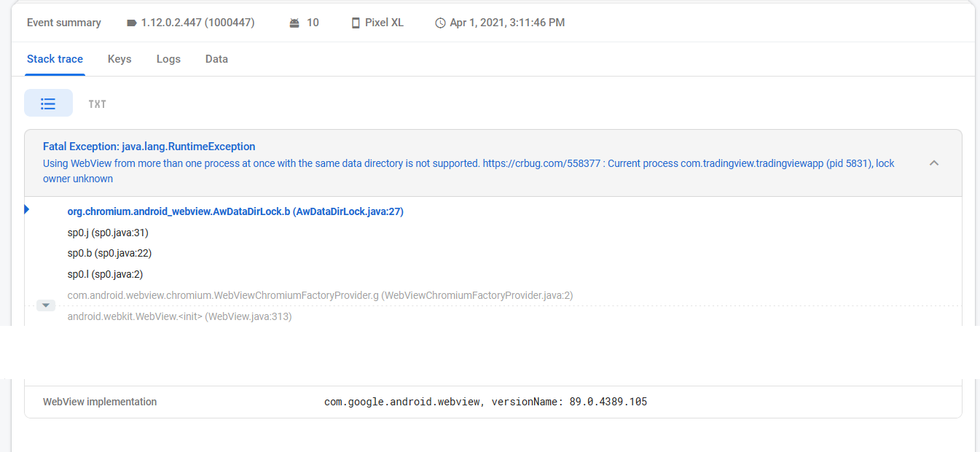The image size is (980, 452).
Task: Click the Fatal Exception java.lang.RuntimeException title
Action: [149, 147]
